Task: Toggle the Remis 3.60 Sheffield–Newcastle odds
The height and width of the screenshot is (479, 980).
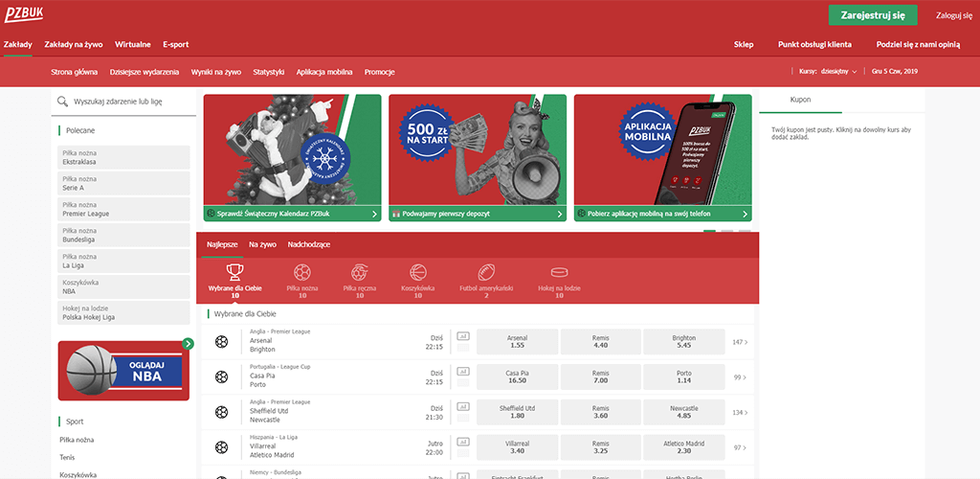Action: tap(600, 412)
